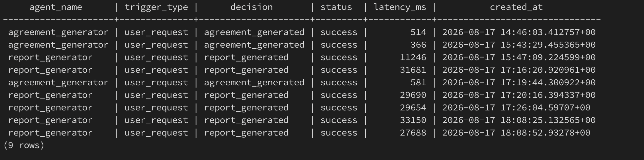This screenshot has width=644, height=160.
Task: Click the (9 rows) footer text
Action: 24,145
